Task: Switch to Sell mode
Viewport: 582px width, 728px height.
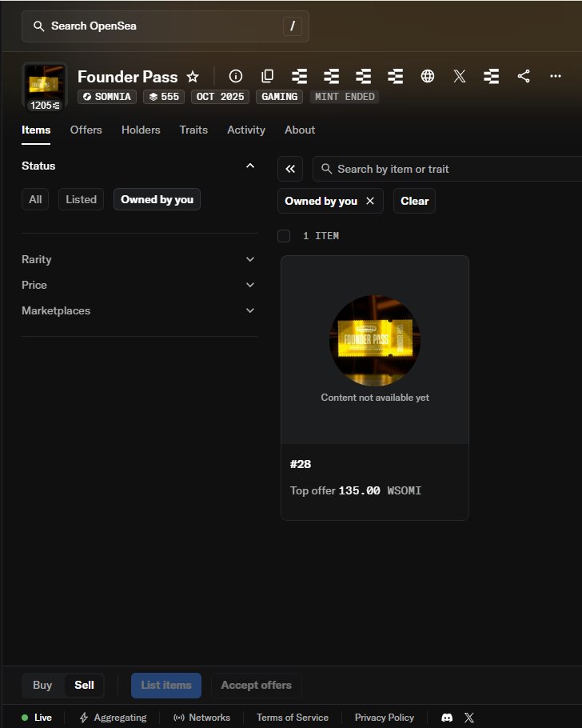Action: [x=84, y=686]
